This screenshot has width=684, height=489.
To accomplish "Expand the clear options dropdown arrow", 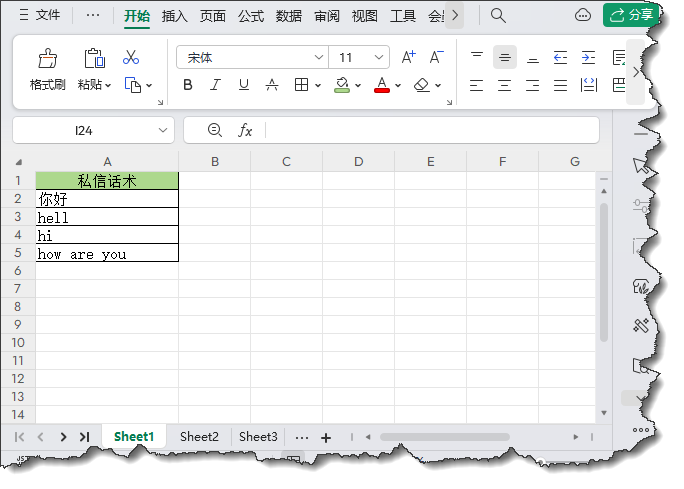I will point(438,85).
